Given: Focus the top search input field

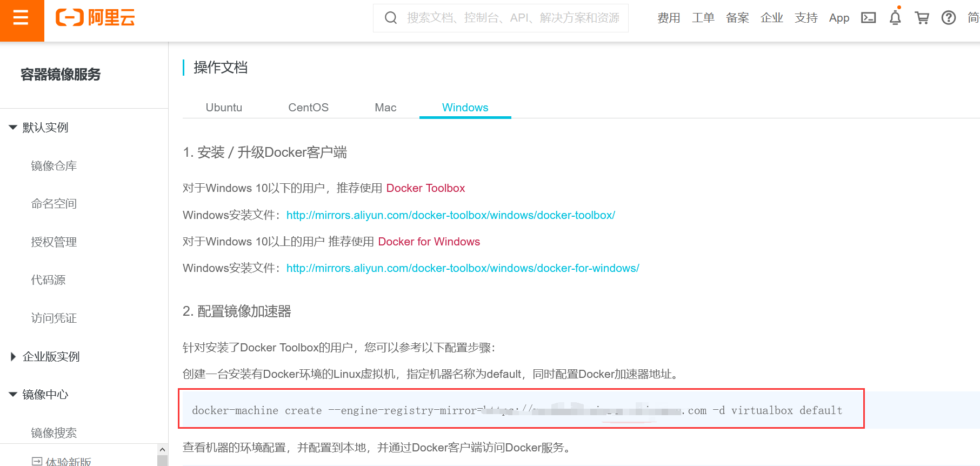Looking at the screenshot, I should pyautogui.click(x=513, y=18).
